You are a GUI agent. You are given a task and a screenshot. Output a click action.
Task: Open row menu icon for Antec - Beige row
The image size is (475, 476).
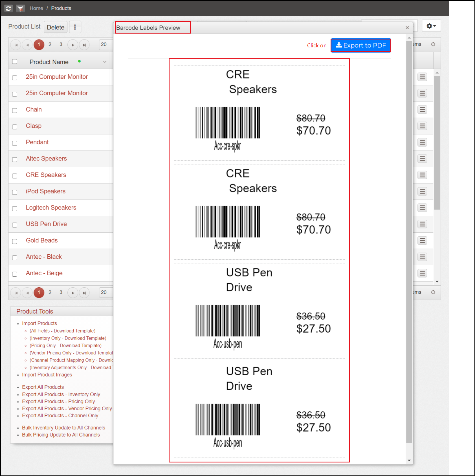pyautogui.click(x=422, y=273)
